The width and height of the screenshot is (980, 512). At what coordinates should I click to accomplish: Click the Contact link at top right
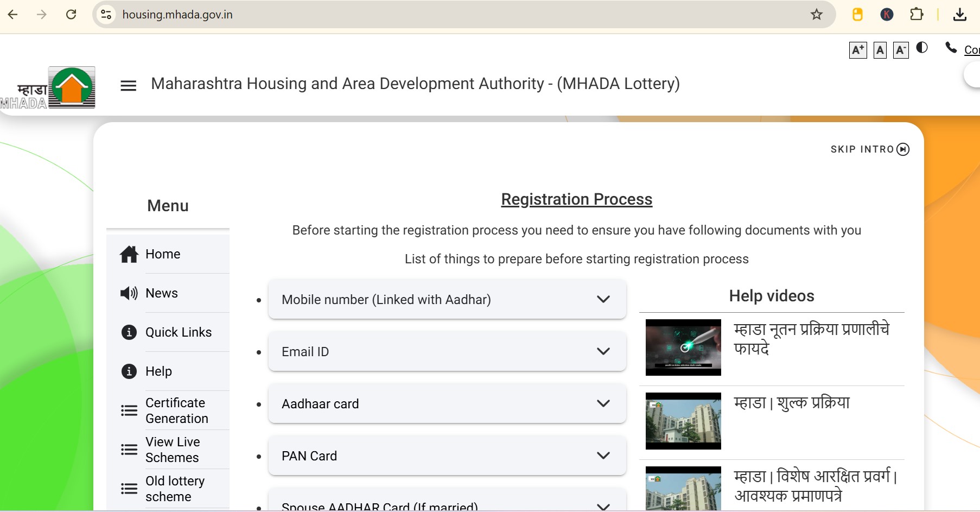(x=972, y=50)
